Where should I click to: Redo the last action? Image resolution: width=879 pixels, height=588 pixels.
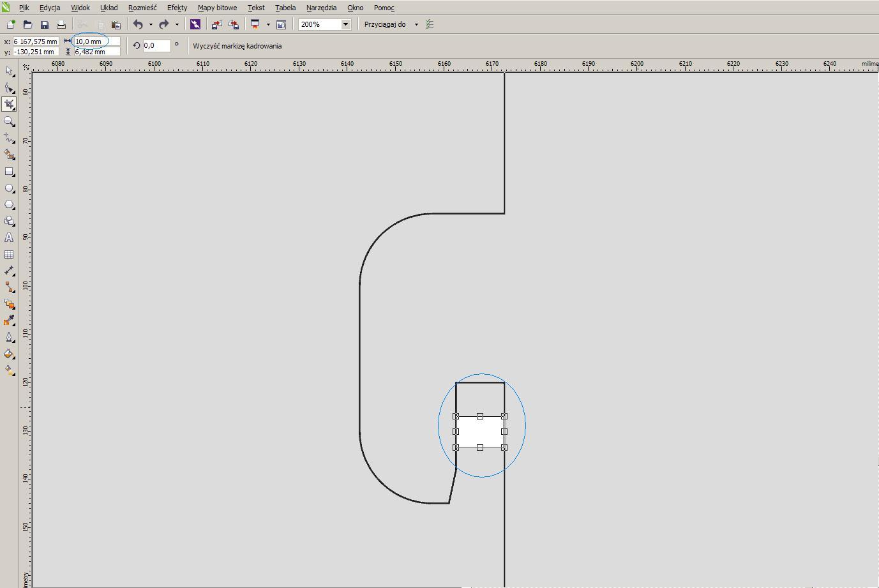click(164, 24)
